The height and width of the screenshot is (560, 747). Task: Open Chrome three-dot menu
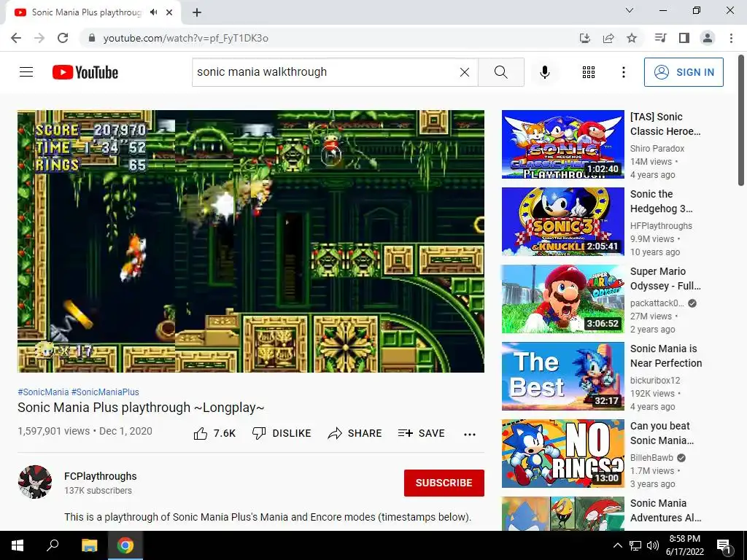[731, 38]
